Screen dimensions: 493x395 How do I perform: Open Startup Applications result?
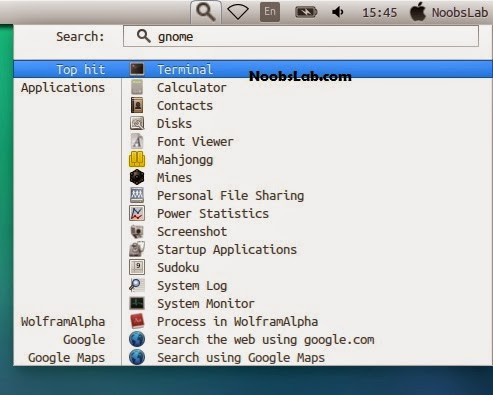click(x=227, y=250)
